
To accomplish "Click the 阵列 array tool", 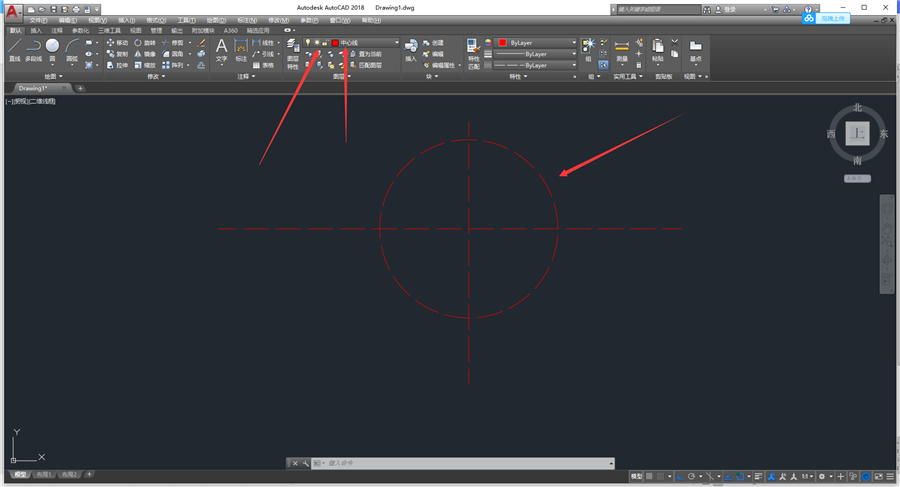I will (173, 65).
